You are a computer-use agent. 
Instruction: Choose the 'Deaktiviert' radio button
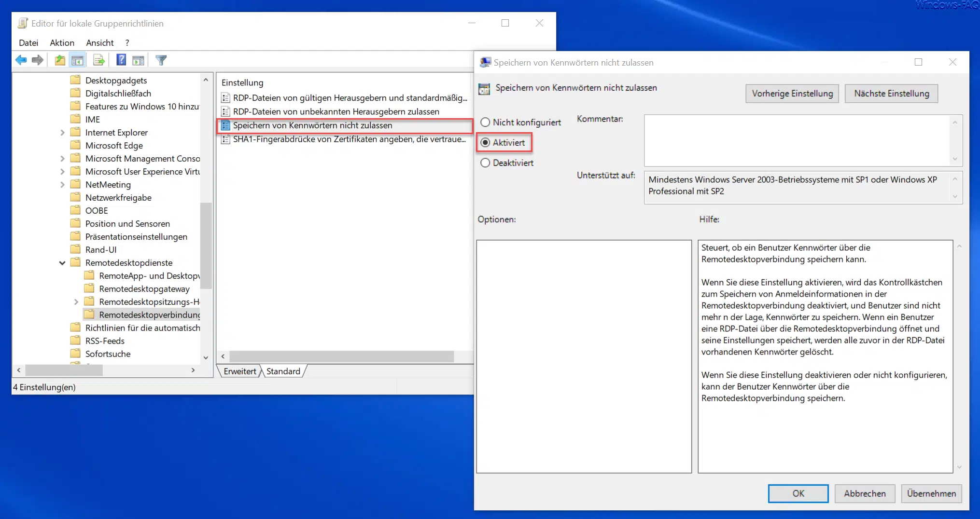click(x=485, y=163)
